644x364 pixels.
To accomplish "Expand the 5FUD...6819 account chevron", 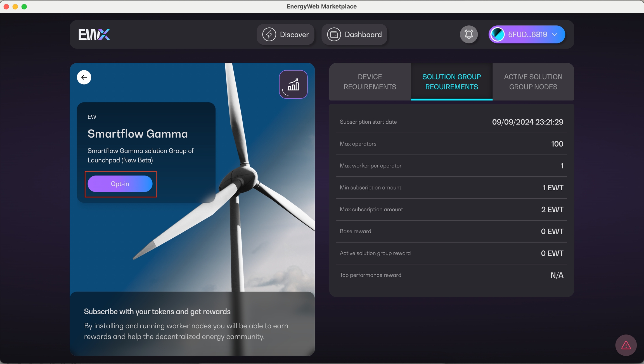I will (x=555, y=34).
